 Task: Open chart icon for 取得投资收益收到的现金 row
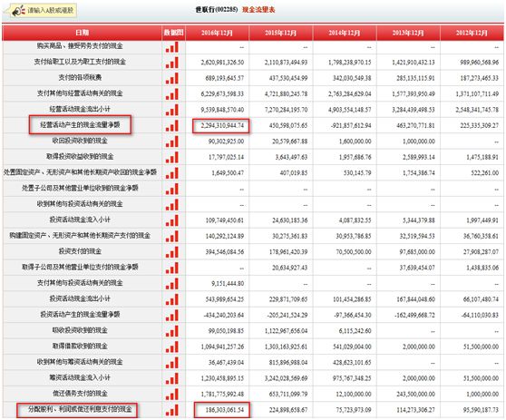coord(172,158)
